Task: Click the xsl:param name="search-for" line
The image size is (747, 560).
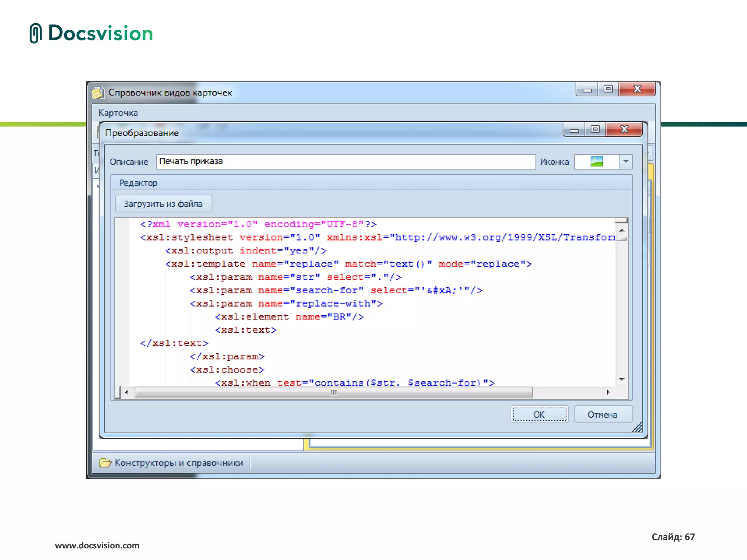Action: point(336,290)
